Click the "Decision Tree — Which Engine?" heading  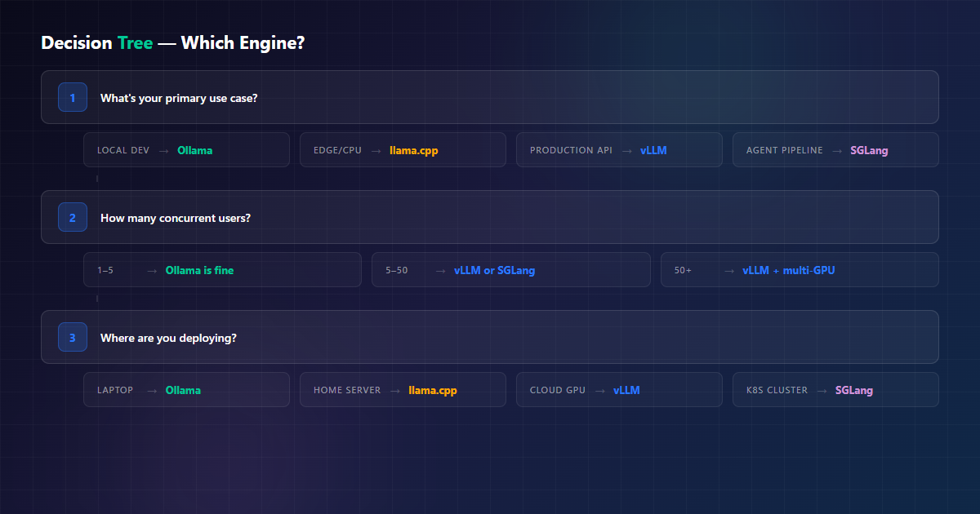(x=173, y=43)
